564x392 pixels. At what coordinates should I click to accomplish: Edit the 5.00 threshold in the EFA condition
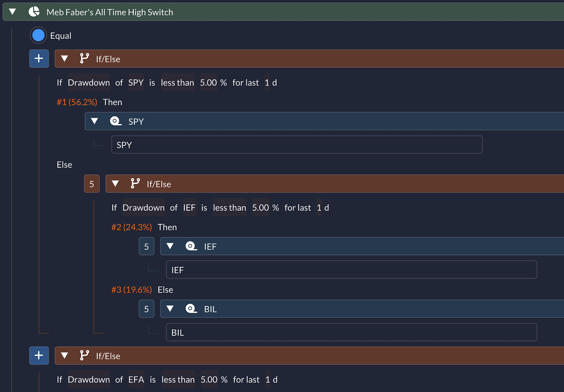(x=209, y=380)
